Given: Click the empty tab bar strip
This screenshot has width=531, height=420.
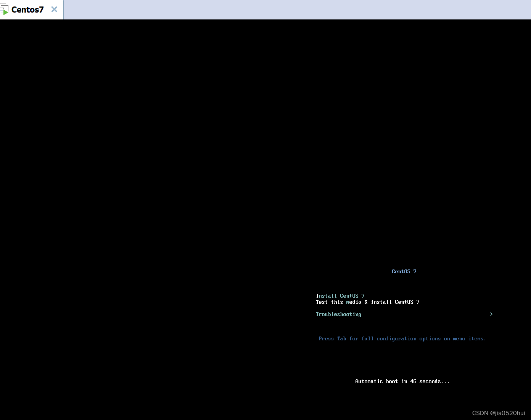Looking at the screenshot, I should (267, 10).
